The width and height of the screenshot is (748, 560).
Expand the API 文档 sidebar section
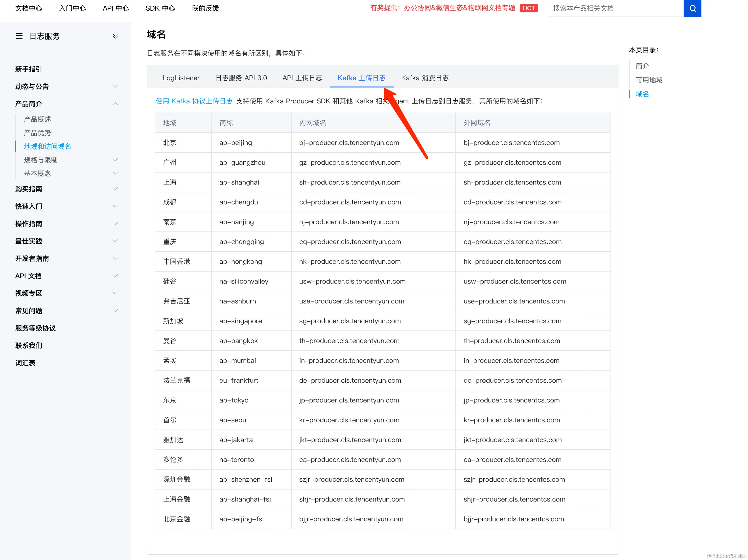click(115, 276)
